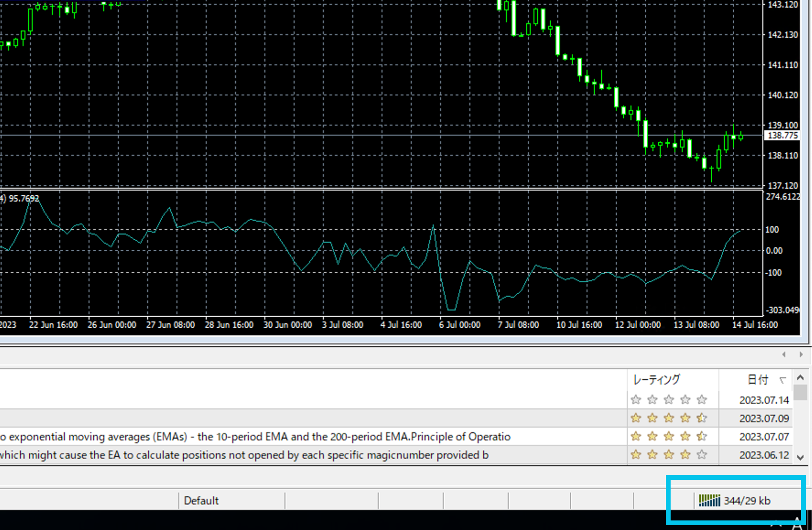This screenshot has height=530, width=812.
Task: Click the sort arrow beside 日付
Action: (782, 380)
